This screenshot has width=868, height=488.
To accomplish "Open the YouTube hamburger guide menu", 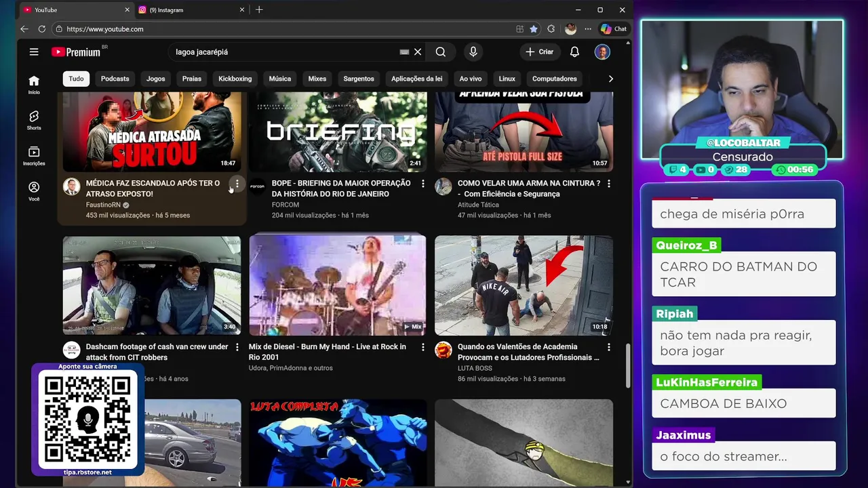I will pos(34,52).
